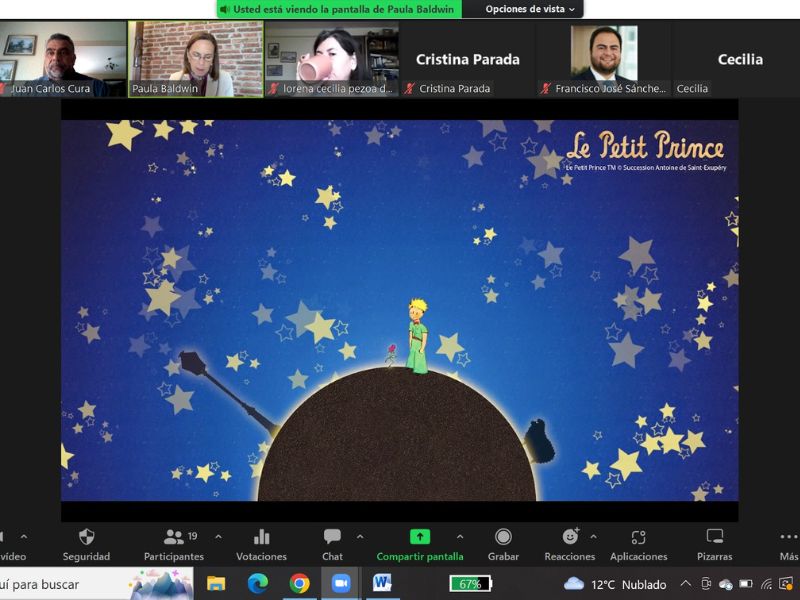
Task: Launch Microsoft Edge from the taskbar
Action: (x=258, y=584)
